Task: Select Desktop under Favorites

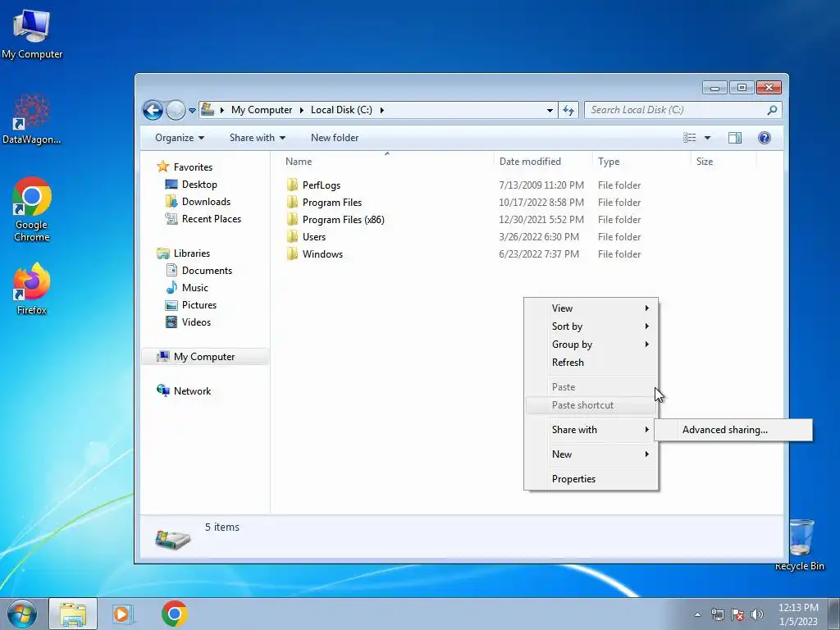Action: (x=191, y=185)
